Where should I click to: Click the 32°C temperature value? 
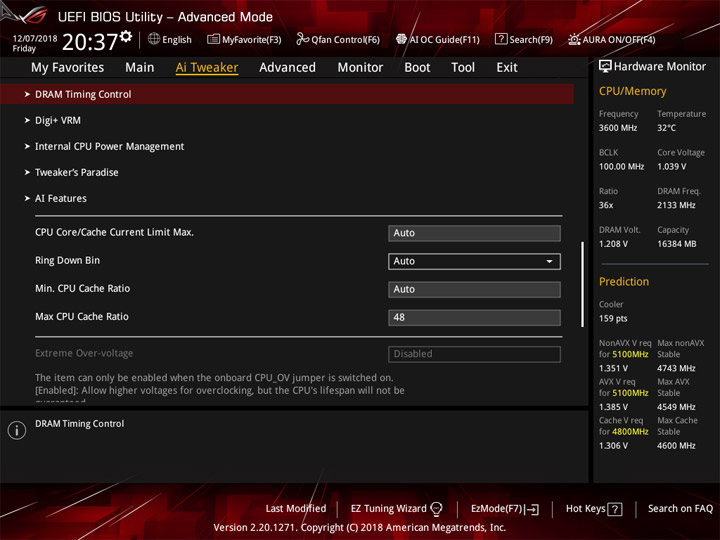click(666, 128)
